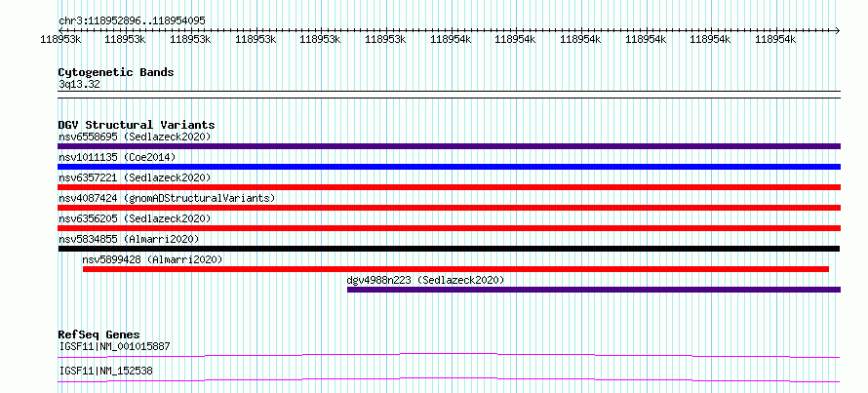
Task: Click the dgv4988n223 (Sedlazeck2020) label
Action: pos(425,280)
